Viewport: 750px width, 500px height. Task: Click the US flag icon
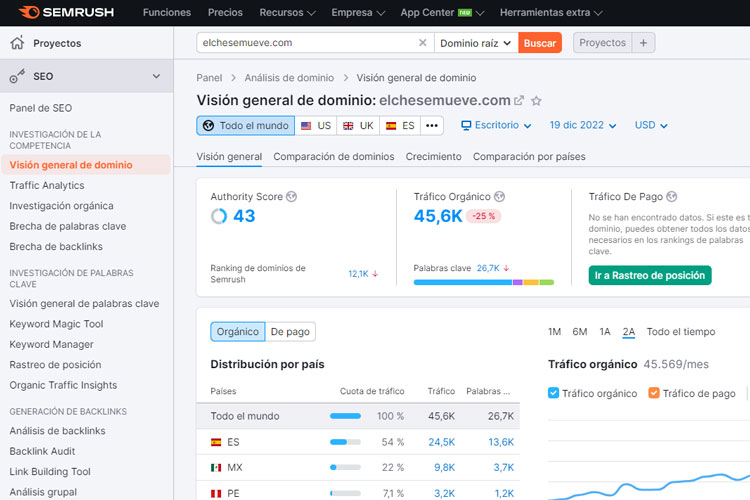click(x=306, y=126)
